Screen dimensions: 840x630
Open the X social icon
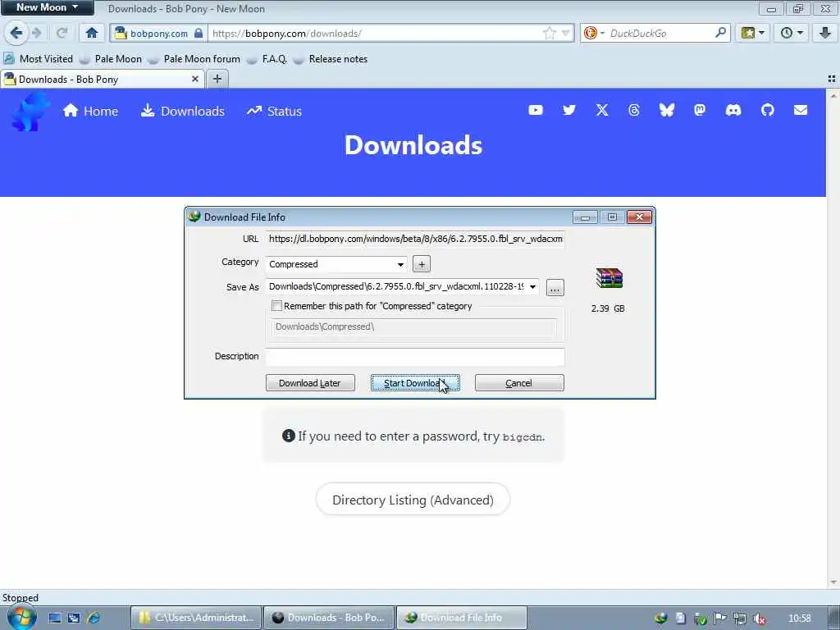click(602, 110)
